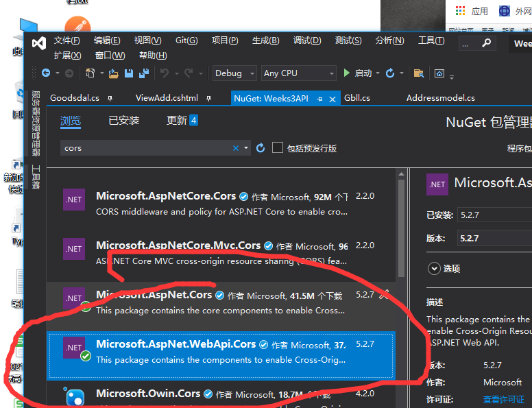Click uninstall X on Microsoft.AspNet.Cors row
This screenshot has height=408, width=532.
click(x=384, y=294)
